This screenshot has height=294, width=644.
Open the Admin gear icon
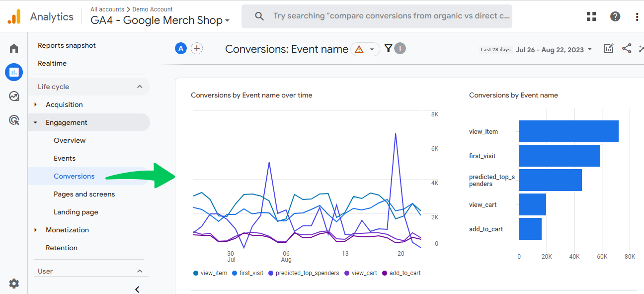[x=14, y=284]
